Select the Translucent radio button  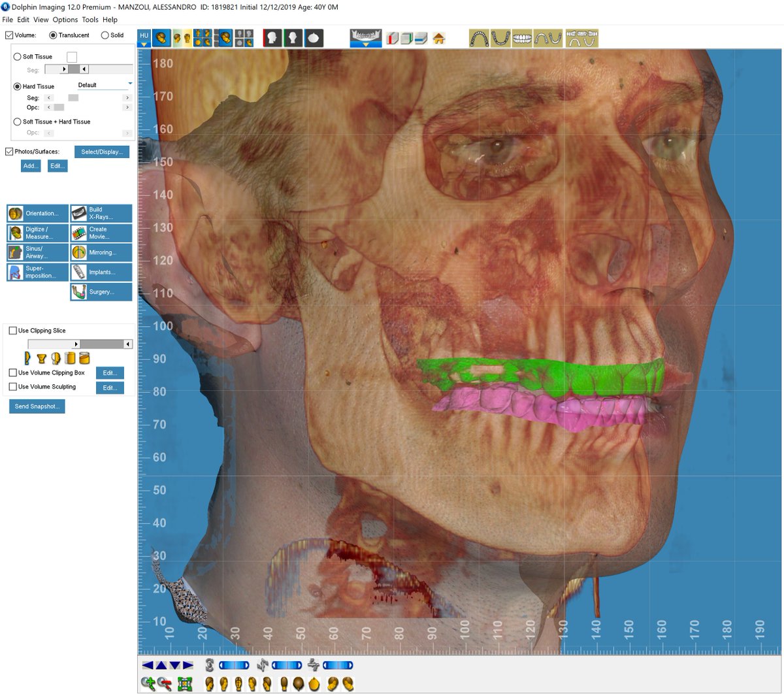pos(54,35)
